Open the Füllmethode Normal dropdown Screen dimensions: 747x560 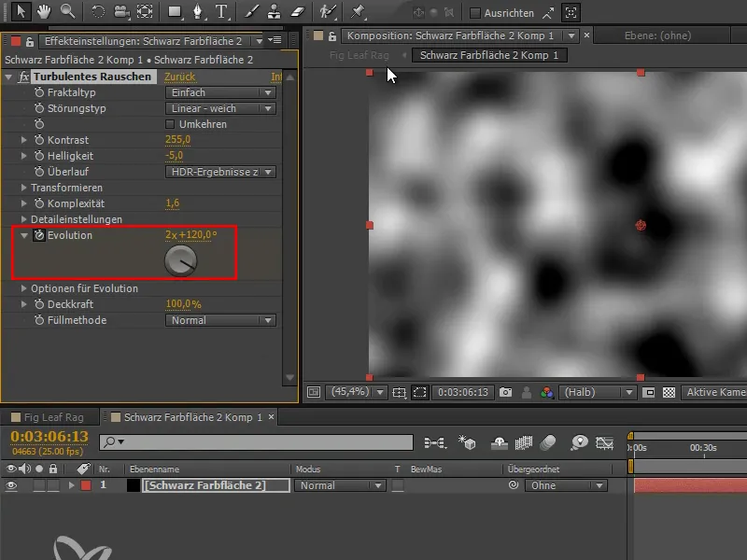coord(220,320)
